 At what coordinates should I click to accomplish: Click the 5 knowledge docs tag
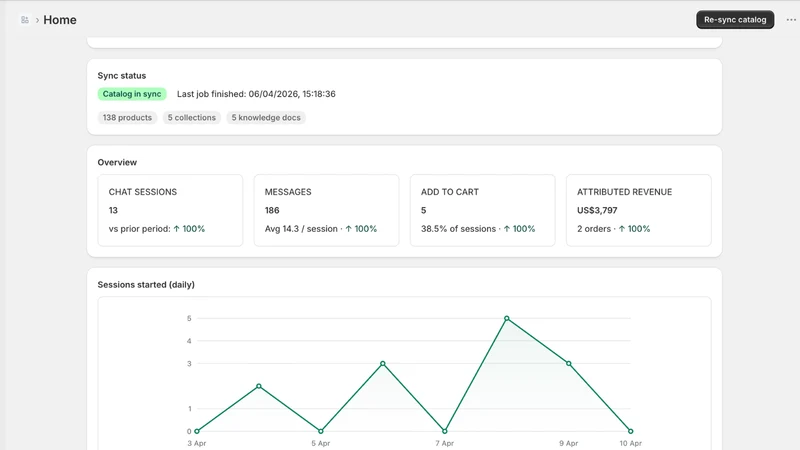click(266, 117)
